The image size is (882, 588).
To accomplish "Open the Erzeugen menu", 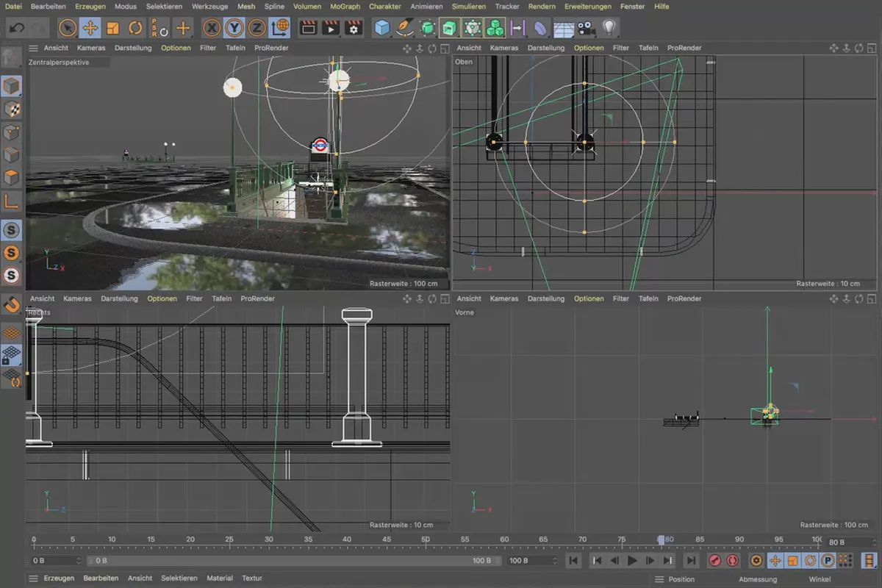I will pyautogui.click(x=90, y=7).
